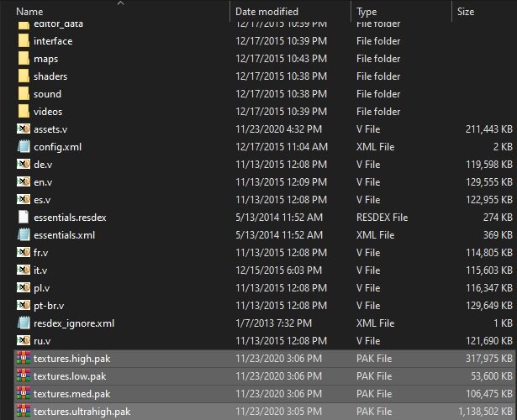Sort files by Size column
Screen dimensions: 517x420
(x=465, y=12)
